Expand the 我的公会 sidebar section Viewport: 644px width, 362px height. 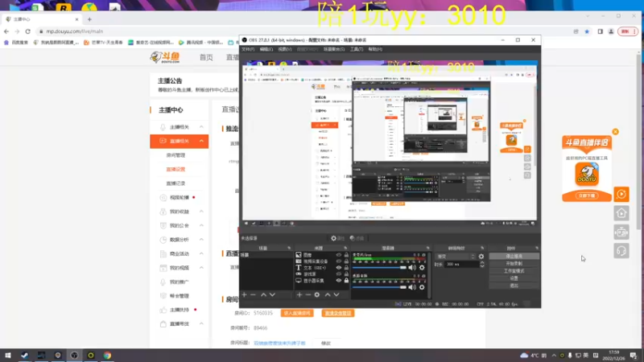click(x=201, y=225)
